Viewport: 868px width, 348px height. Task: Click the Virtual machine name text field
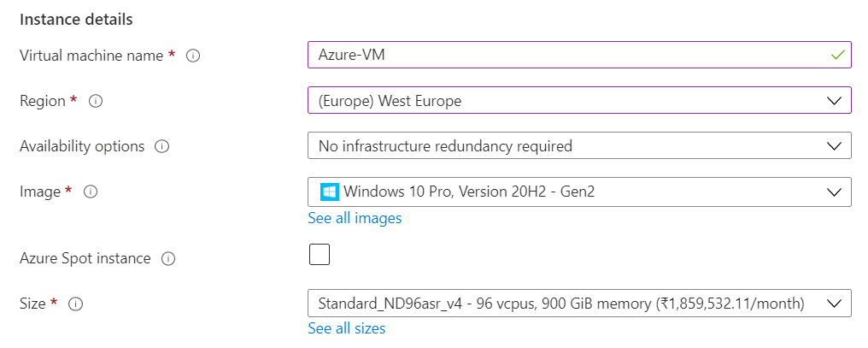pos(564,56)
